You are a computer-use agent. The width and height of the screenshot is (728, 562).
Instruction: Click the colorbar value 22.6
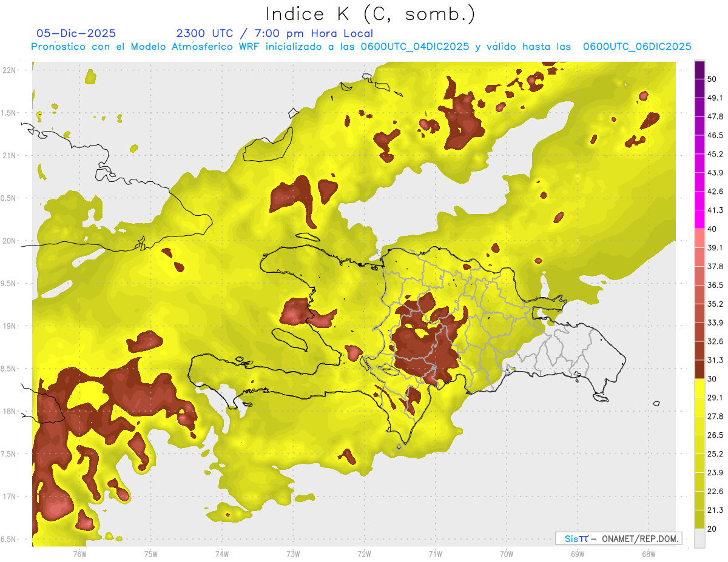click(715, 492)
